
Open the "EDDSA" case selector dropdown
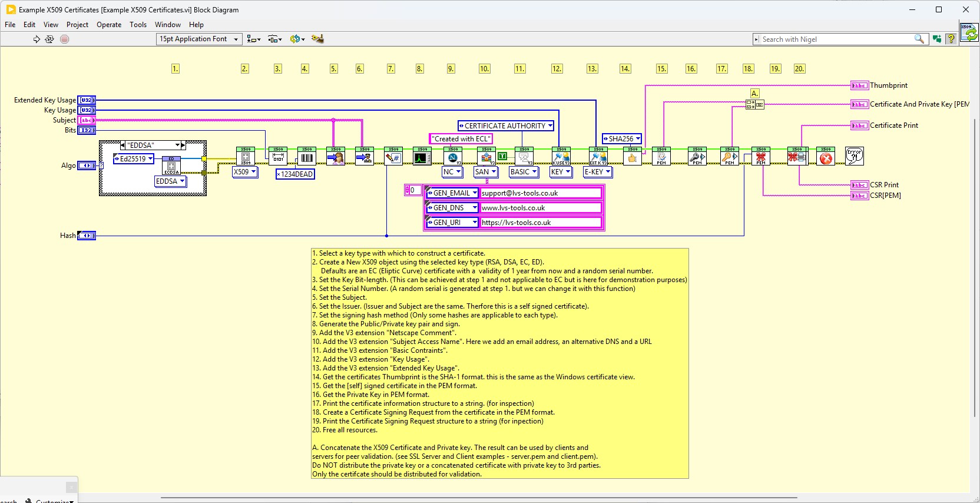(153, 145)
